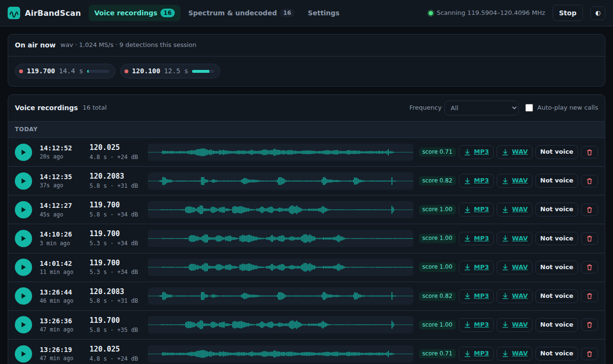Download WAV of the 14:10:26 recording
The width and height of the screenshot is (613, 364).
514,239
